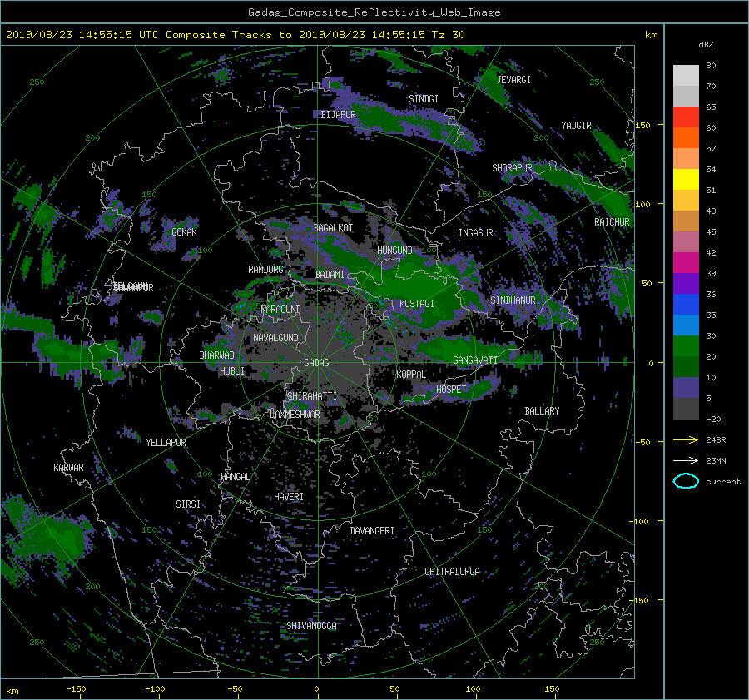Click the white 23MN arrow legend icon
749x700 pixels.
(686, 460)
